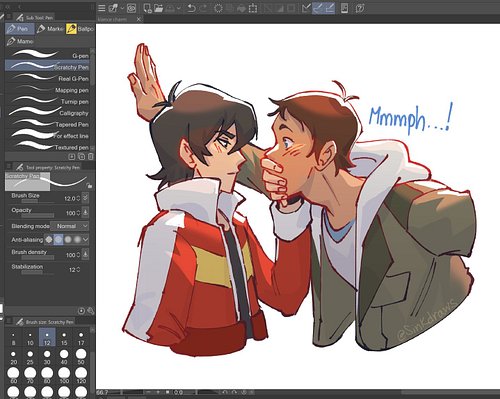Set anti-aliasing to None option

pyautogui.click(x=49, y=239)
